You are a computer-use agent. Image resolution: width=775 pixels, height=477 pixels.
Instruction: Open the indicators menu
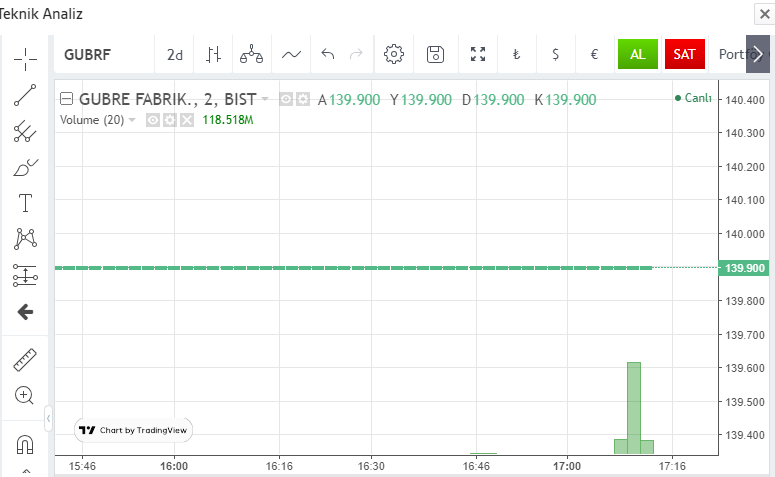pos(291,54)
